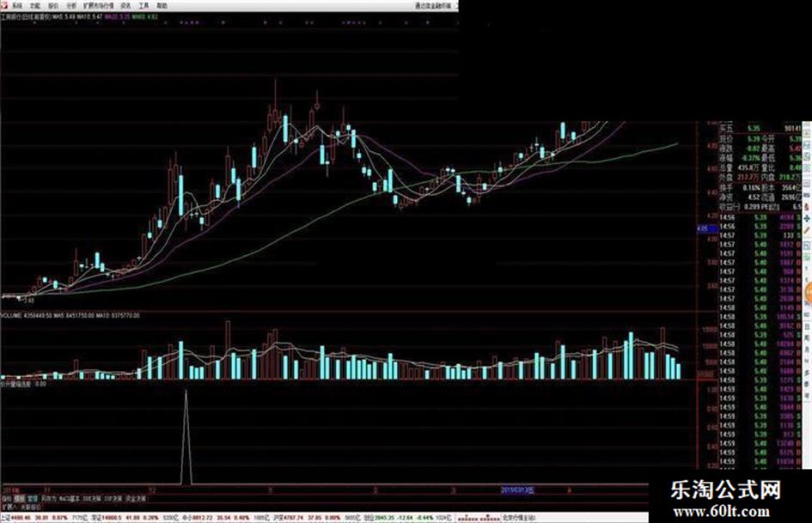
Task: Click the 工商银行 chart title with MA values
Action: click(x=79, y=16)
